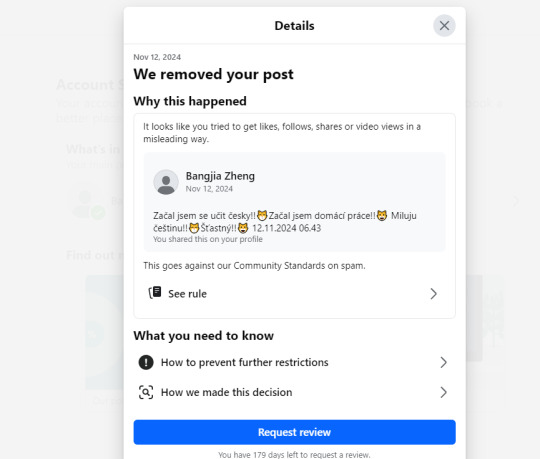
Task: Expand the See rule chevron arrow
Action: tap(433, 294)
